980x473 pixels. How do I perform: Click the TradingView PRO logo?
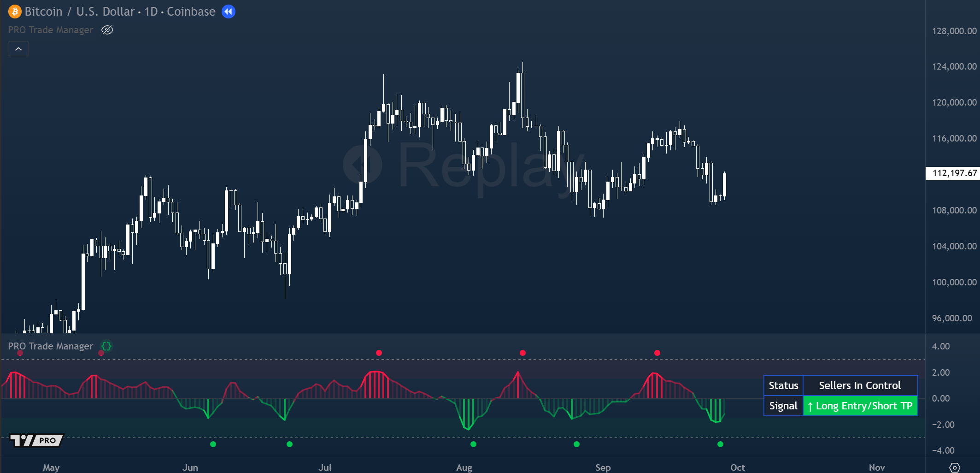36,440
